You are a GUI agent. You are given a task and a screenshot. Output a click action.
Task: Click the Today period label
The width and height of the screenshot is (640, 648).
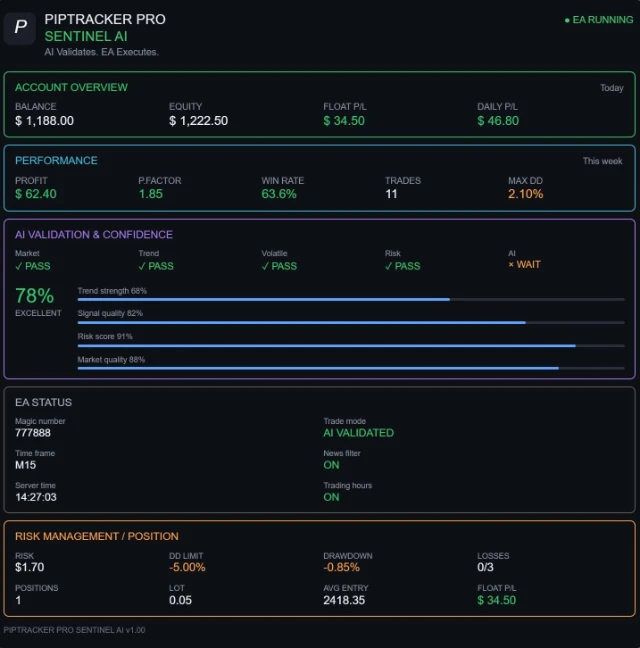611,88
